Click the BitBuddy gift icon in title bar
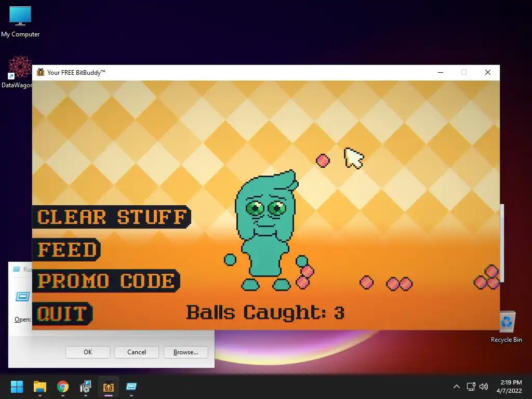The image size is (532, 399). coord(41,72)
